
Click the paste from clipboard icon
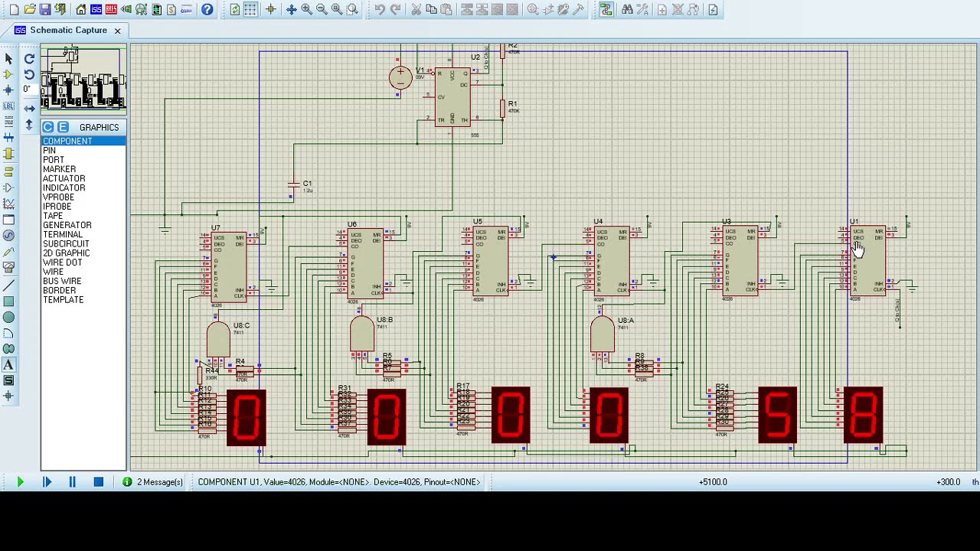pos(446,10)
